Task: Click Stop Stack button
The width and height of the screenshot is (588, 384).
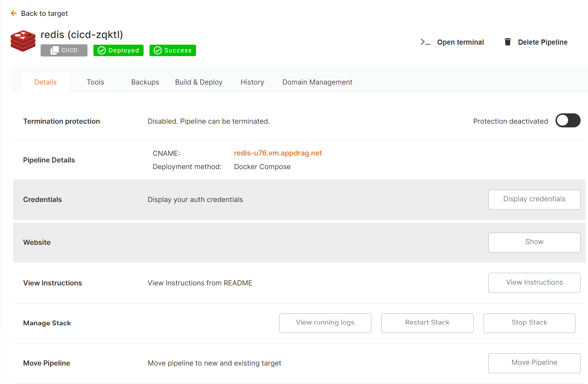Action: 529,323
